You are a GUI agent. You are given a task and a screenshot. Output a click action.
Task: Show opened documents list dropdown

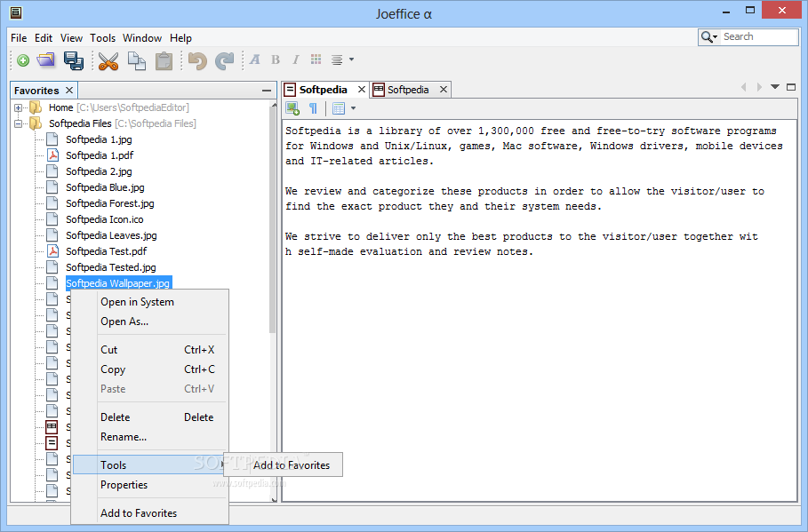click(x=775, y=87)
